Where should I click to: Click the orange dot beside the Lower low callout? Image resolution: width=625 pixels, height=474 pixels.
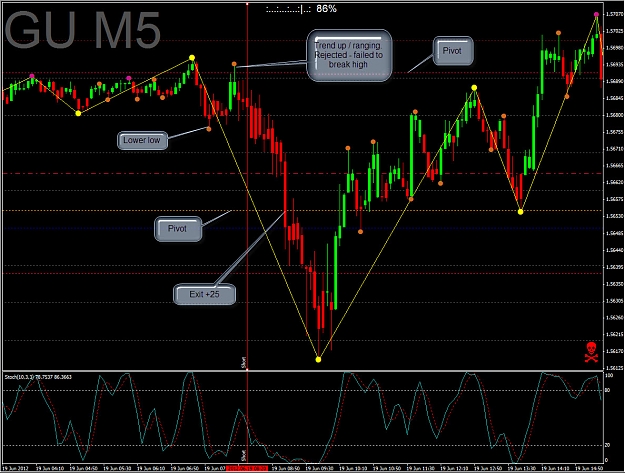coord(208,129)
